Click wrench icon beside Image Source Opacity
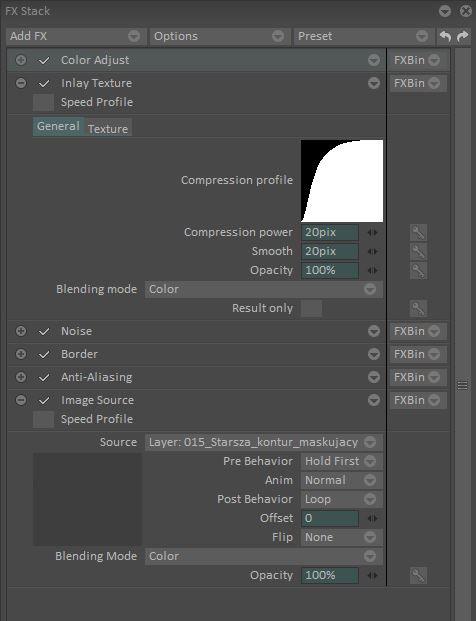 [x=419, y=575]
